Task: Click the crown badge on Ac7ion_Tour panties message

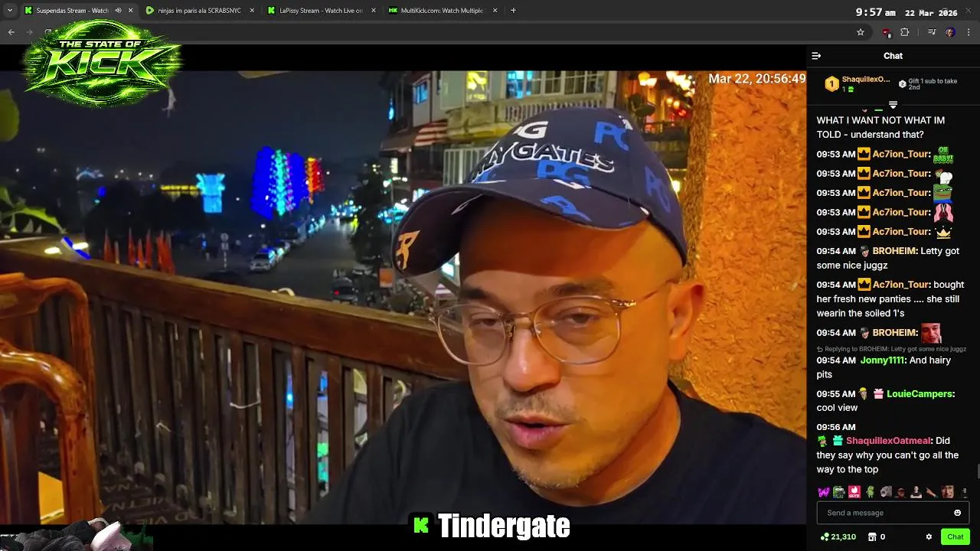Action: [864, 285]
